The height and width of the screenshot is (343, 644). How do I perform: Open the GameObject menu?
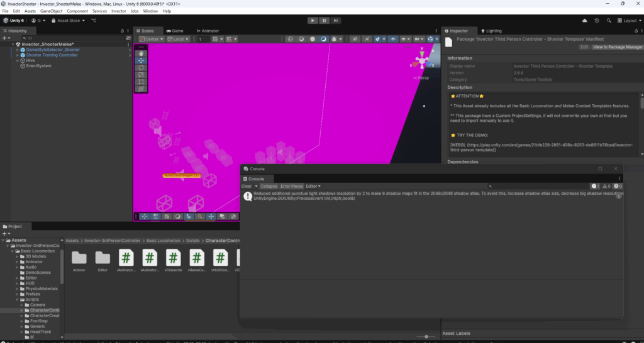(x=52, y=11)
